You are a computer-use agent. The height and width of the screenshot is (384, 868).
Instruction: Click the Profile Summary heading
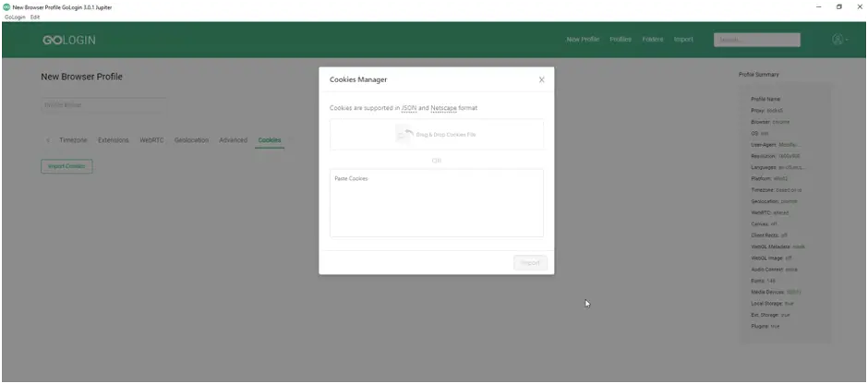758,75
